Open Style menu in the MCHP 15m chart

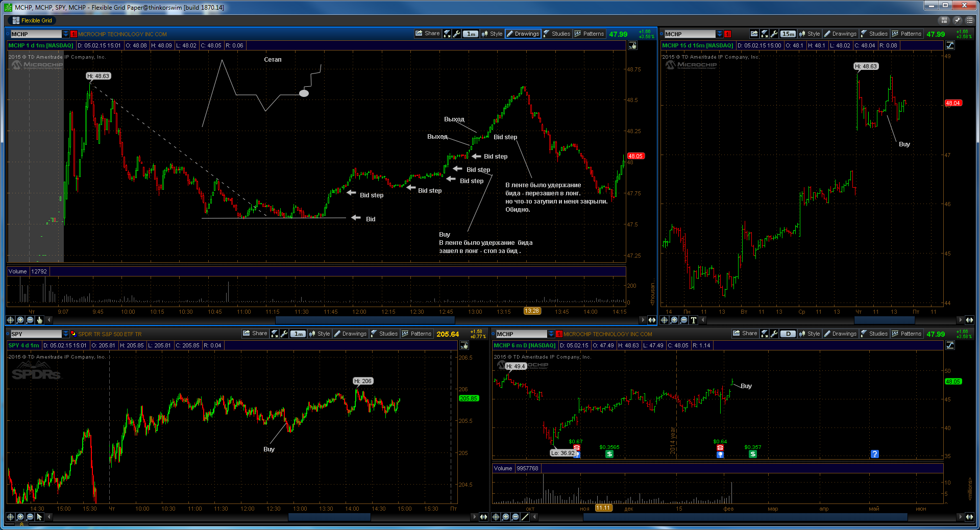point(810,34)
